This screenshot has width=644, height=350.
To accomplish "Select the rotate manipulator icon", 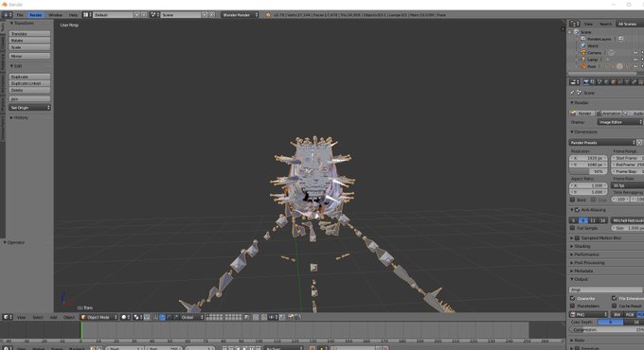I will coord(170,317).
